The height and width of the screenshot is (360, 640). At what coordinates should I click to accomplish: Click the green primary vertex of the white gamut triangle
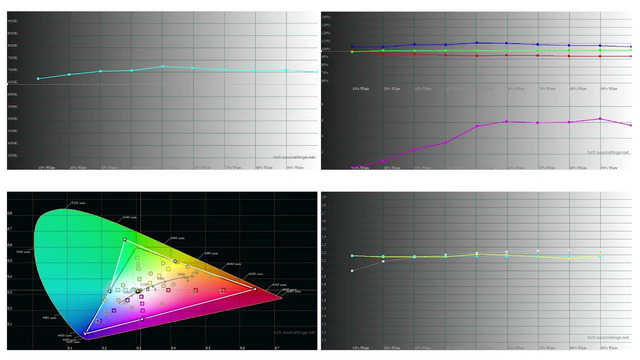pyautogui.click(x=125, y=240)
